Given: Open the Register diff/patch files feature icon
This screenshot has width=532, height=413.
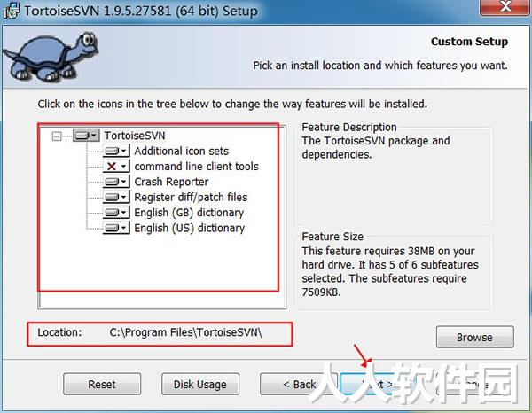Looking at the screenshot, I should click(x=116, y=197).
